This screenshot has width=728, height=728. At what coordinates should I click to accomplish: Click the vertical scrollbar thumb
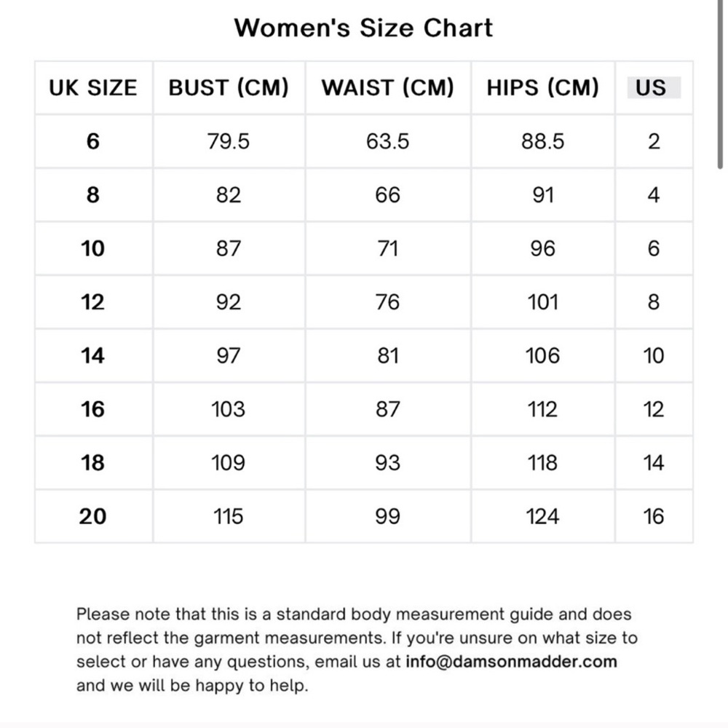click(720, 84)
